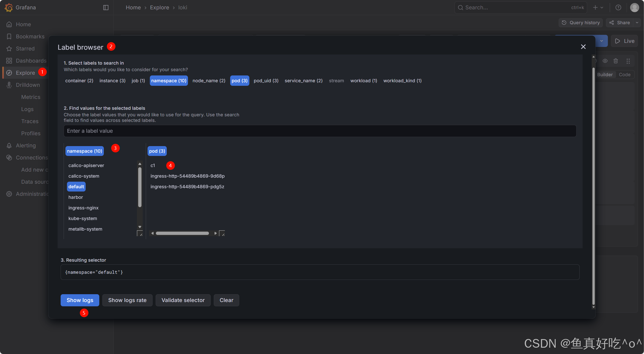
Task: Click the trash icon to remove the query
Action: tap(616, 61)
